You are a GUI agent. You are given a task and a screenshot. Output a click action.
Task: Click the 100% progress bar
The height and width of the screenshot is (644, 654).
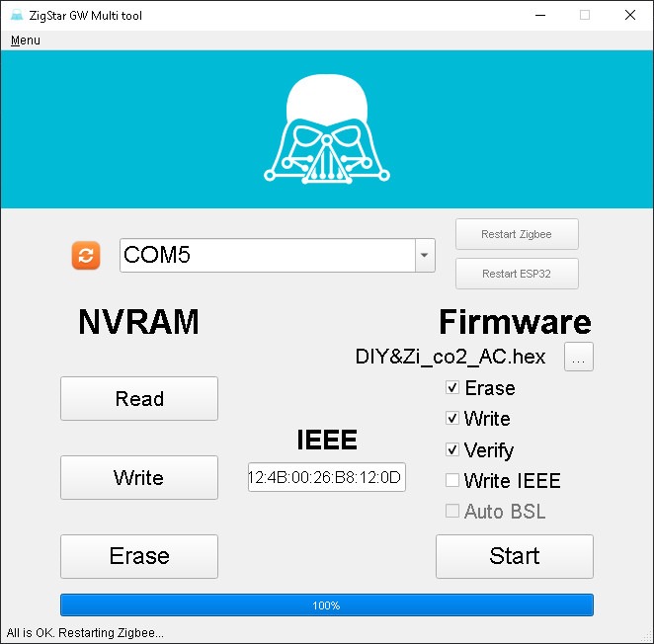click(327, 605)
